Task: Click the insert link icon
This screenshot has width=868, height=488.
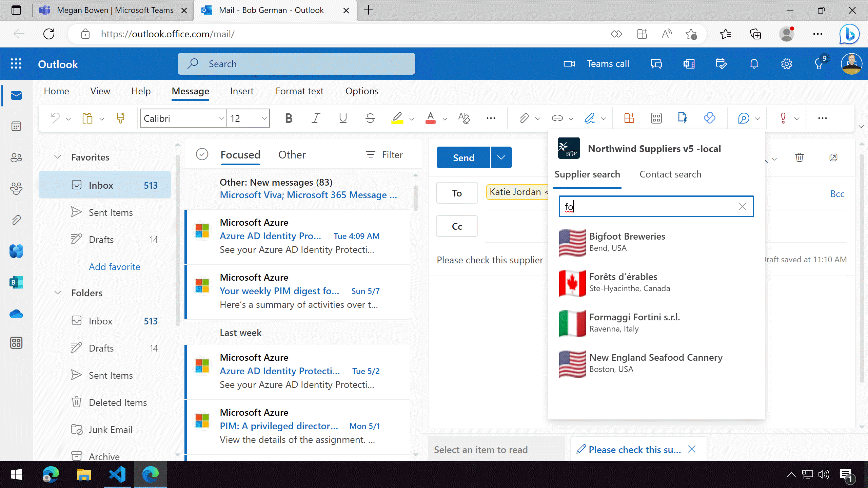Action: (557, 118)
